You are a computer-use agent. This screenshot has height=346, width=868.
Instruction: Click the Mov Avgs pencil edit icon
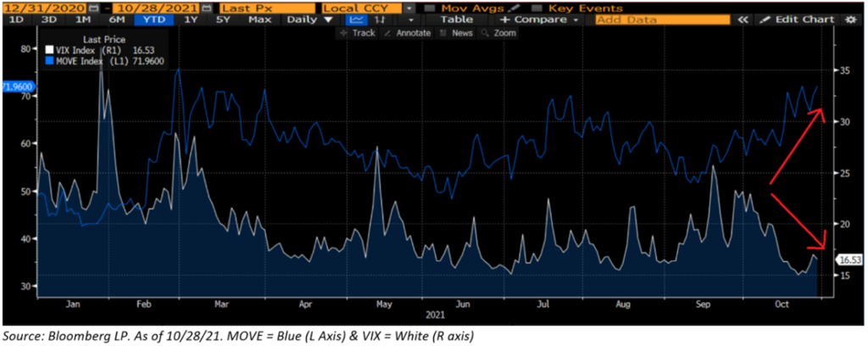point(515,6)
